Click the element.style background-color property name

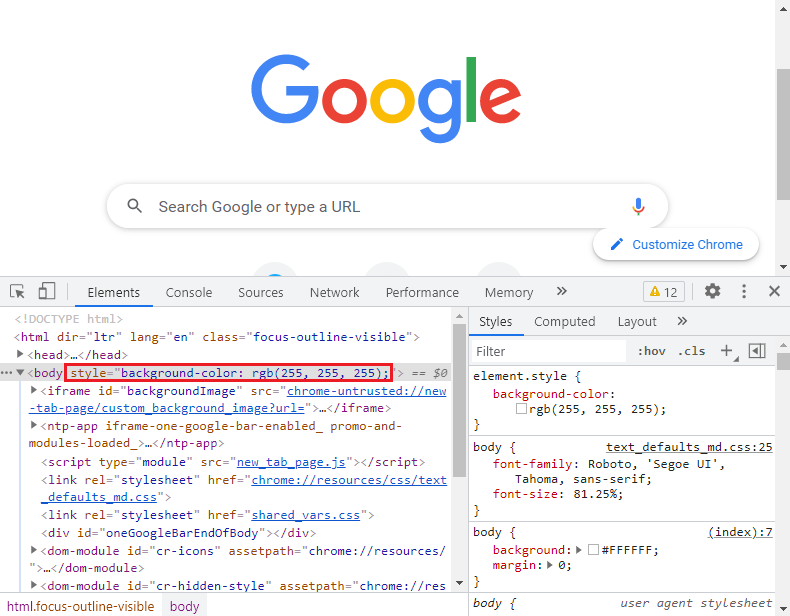(551, 394)
